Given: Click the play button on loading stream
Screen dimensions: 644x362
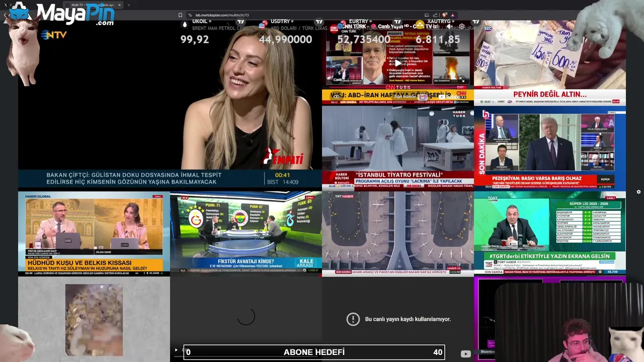Looking at the screenshot, I should pos(176,350).
